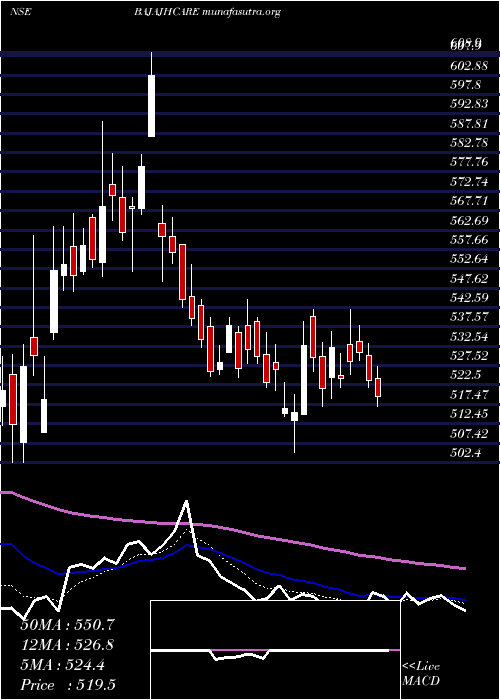500x700 pixels.
Task: Click the 557.66 price label
Action: point(471,240)
